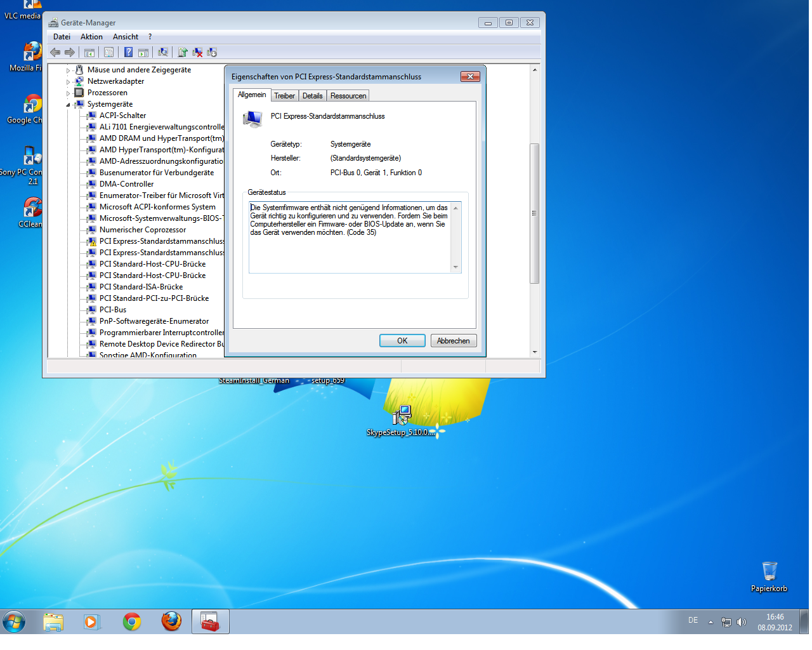Toggle the console tree show/hide icon
812x650 pixels.
[x=89, y=53]
